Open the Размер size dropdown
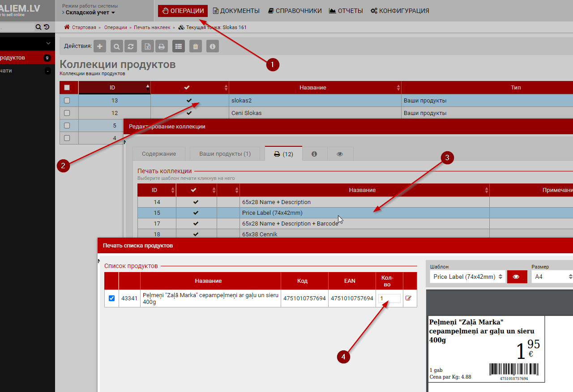 [552, 277]
